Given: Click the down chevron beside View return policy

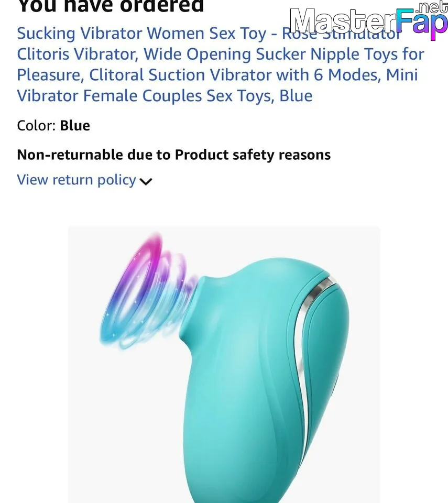Looking at the screenshot, I should 146,182.
